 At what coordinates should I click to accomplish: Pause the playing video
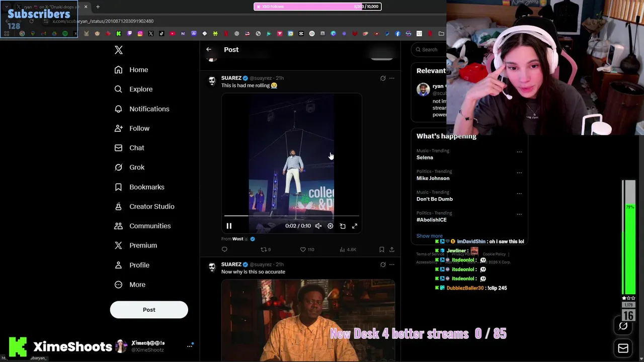point(229,226)
